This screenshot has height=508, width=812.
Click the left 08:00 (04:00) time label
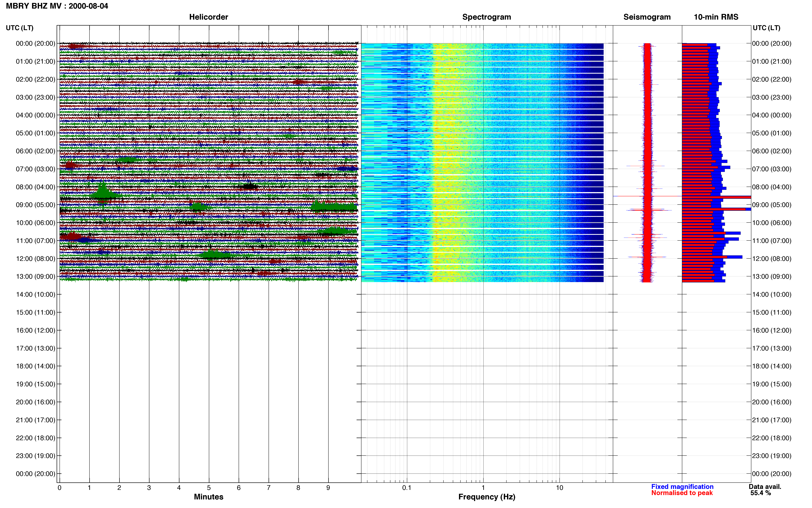coord(36,187)
